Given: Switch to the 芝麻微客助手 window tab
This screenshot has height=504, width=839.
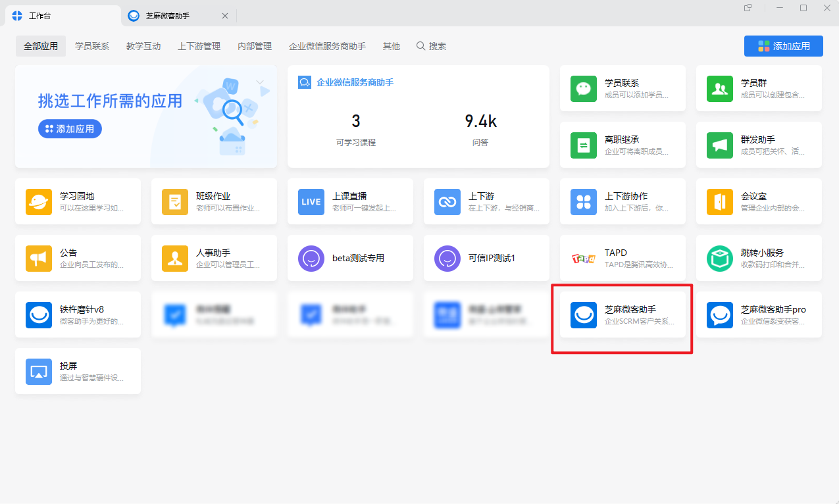Looking at the screenshot, I should [x=179, y=16].
